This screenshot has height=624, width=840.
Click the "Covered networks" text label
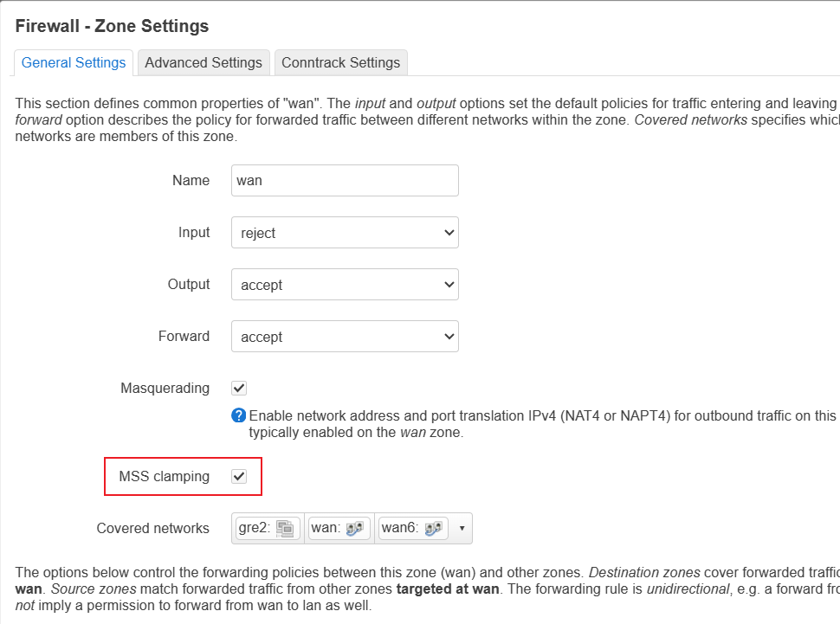coord(153,528)
